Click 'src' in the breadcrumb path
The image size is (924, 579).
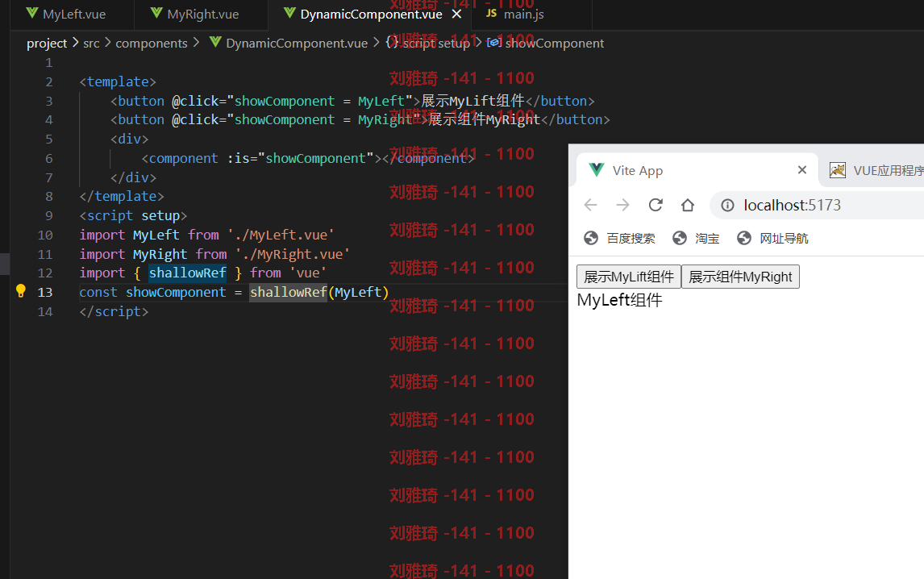(91, 43)
